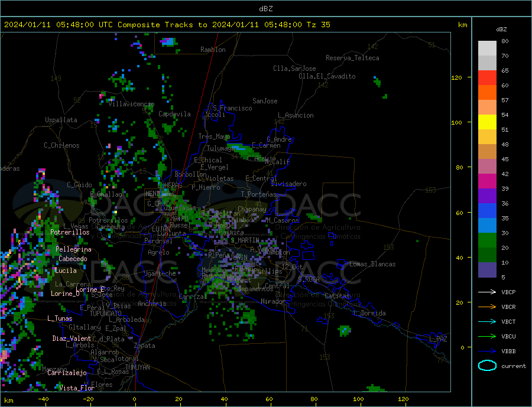Click the 'km' label at bottom-left axis
The width and height of the screenshot is (532, 407).
pos(8,401)
